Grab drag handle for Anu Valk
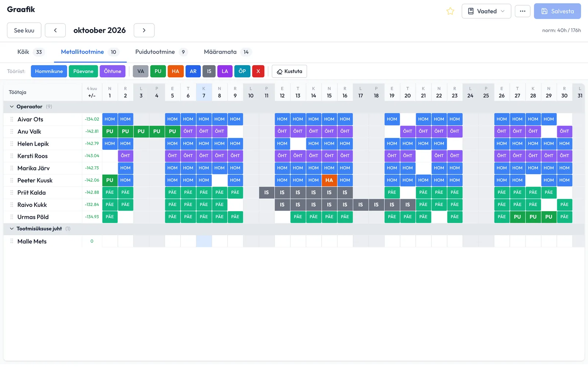This screenshot has width=588, height=369. pos(12,132)
